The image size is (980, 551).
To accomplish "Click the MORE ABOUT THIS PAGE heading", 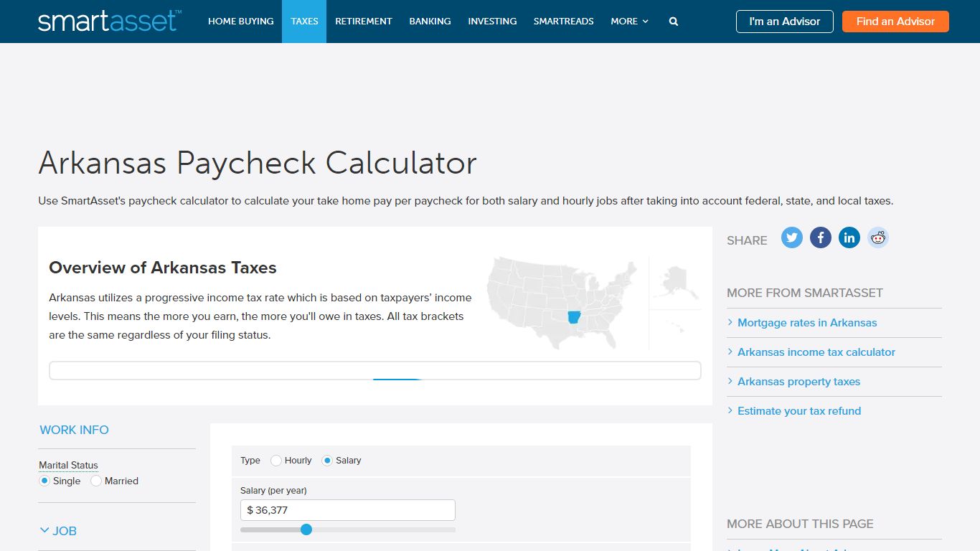I will point(800,524).
